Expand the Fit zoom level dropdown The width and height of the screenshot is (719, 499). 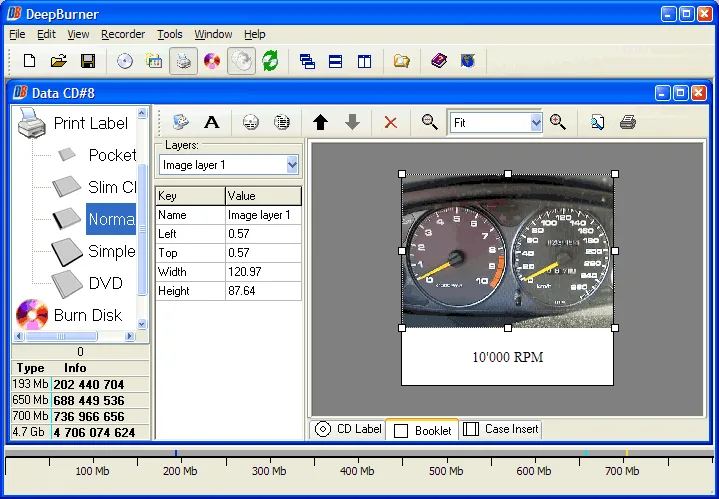(495, 122)
